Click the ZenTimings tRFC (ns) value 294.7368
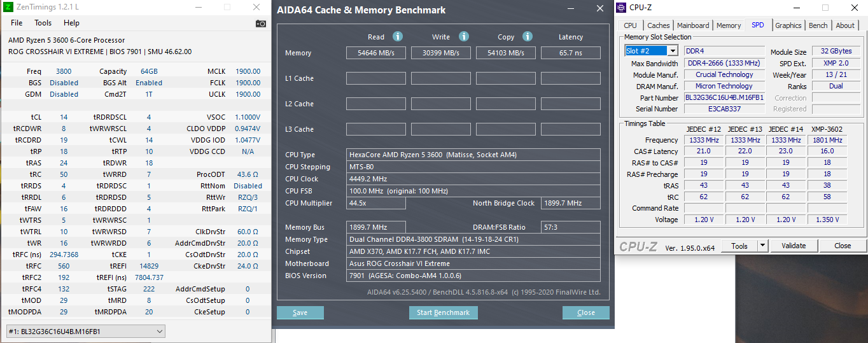Image resolution: width=868 pixels, height=343 pixels. tap(64, 255)
